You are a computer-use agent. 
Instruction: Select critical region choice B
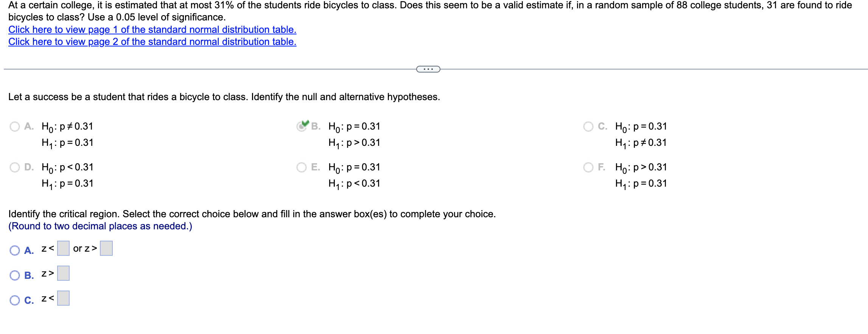point(15,275)
